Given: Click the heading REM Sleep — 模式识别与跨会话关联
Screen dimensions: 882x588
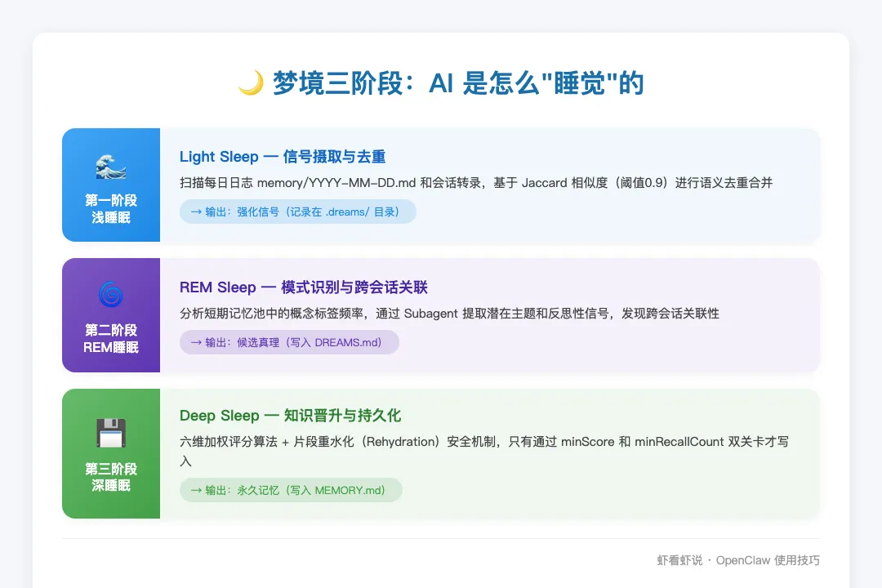Looking at the screenshot, I should click(304, 287).
